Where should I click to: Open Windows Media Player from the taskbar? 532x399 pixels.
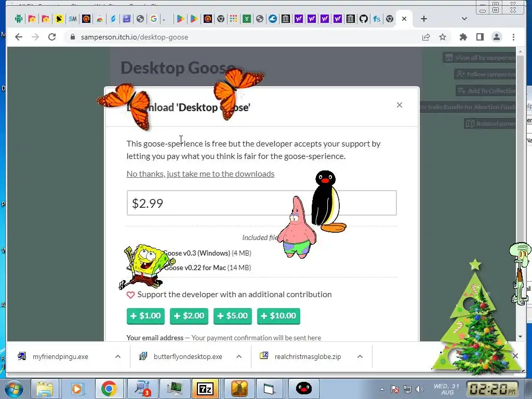(77, 389)
